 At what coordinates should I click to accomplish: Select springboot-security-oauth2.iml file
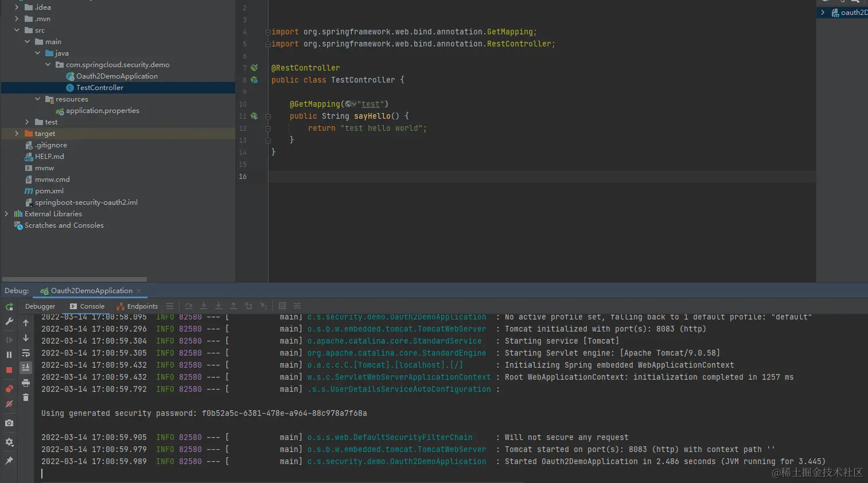pyautogui.click(x=86, y=202)
